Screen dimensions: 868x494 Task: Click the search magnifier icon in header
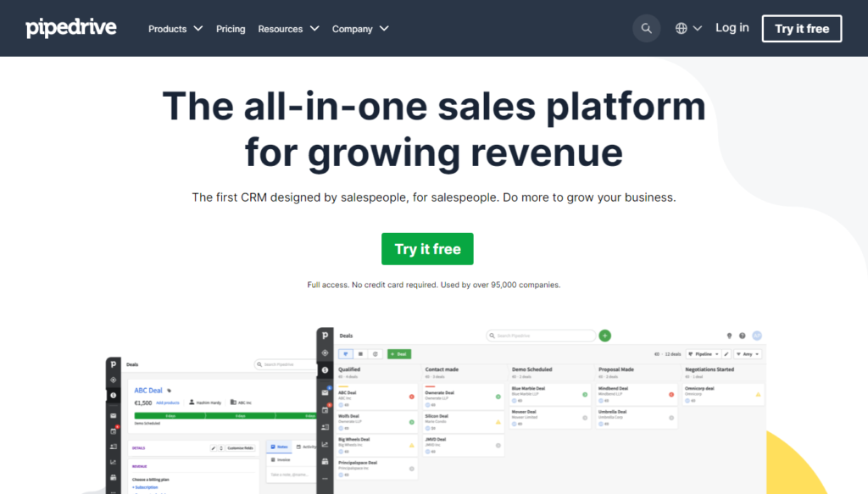tap(646, 28)
